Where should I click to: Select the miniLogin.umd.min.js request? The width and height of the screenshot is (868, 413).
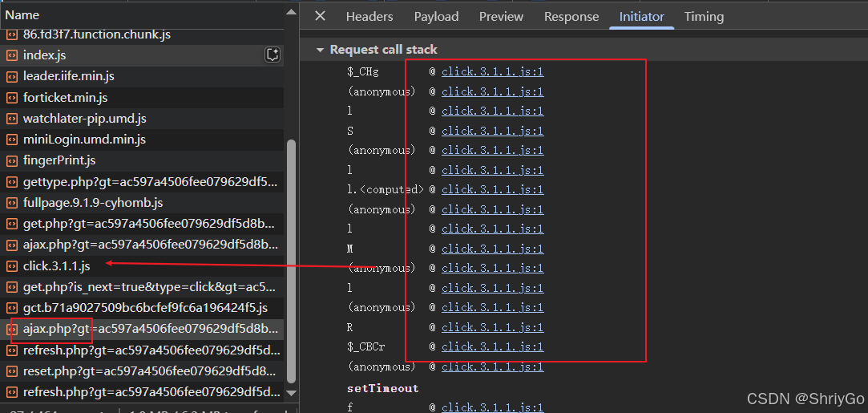pyautogui.click(x=142, y=140)
